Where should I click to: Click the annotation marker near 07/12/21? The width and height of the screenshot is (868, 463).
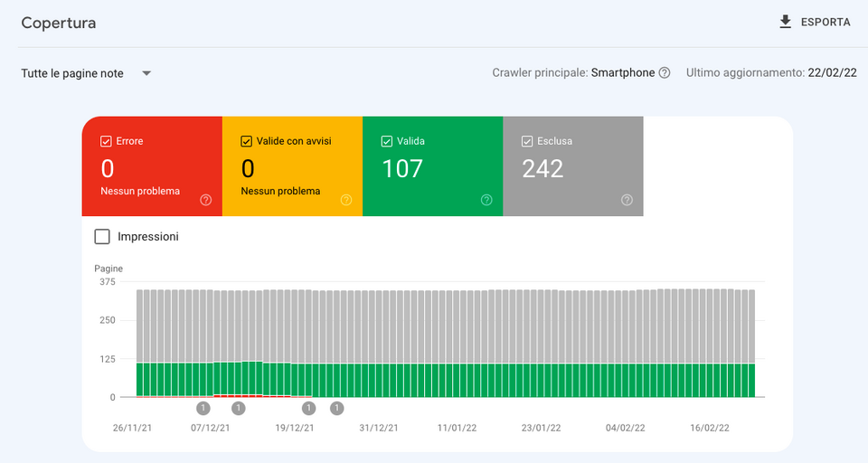(x=203, y=408)
